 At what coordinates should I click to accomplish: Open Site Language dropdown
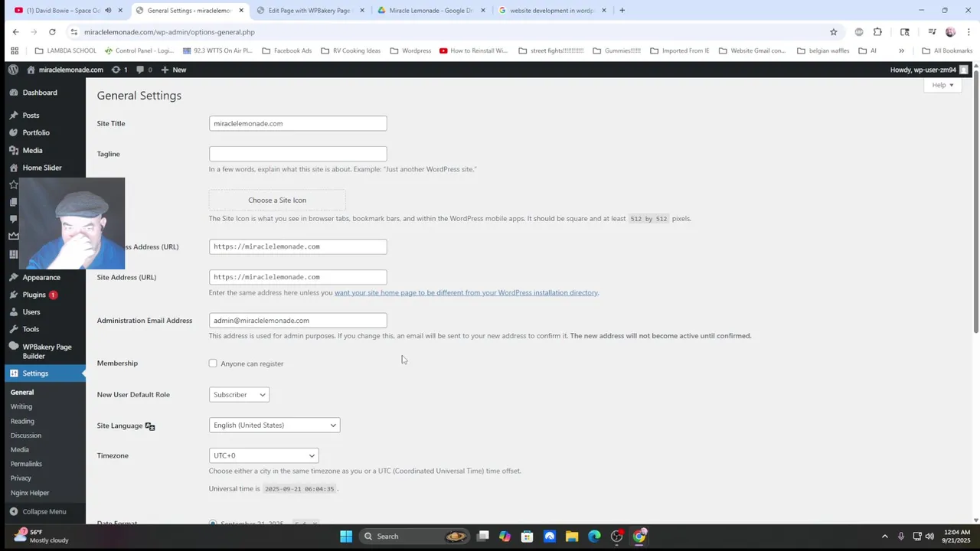tap(274, 425)
